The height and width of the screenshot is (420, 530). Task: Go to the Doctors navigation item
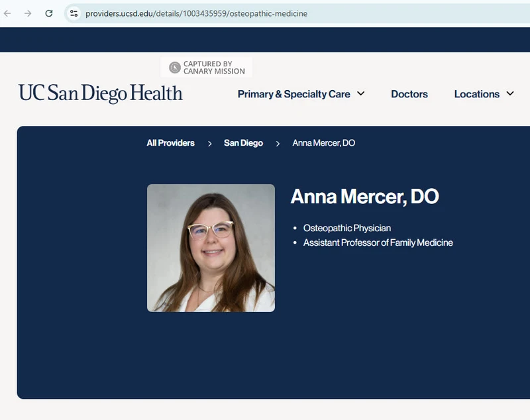[409, 94]
